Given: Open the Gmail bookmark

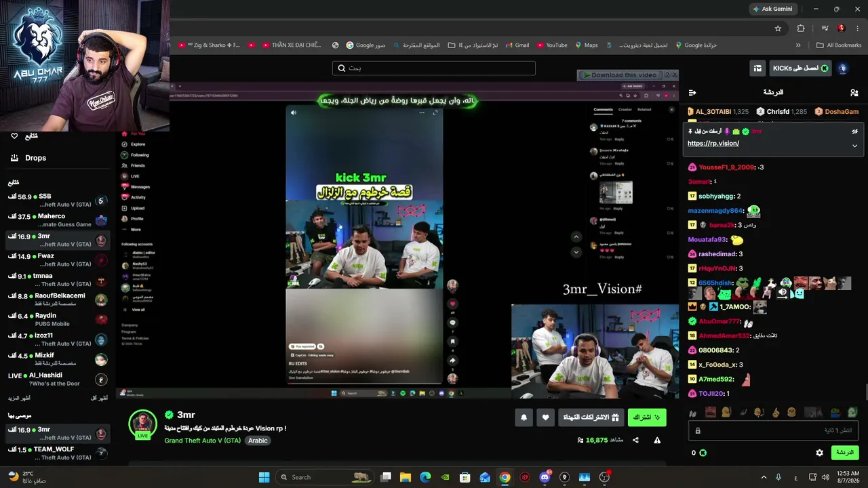Looking at the screenshot, I should [x=517, y=45].
